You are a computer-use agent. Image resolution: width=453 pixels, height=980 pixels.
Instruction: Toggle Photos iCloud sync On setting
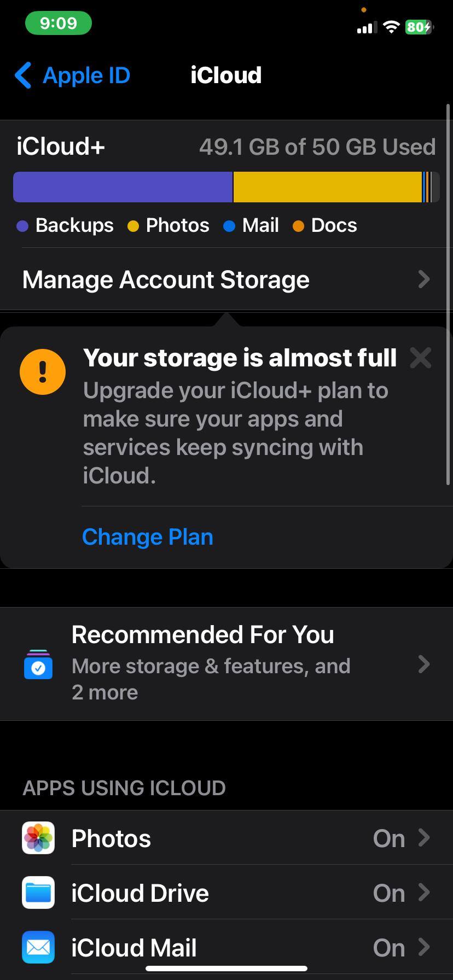pyautogui.click(x=388, y=838)
